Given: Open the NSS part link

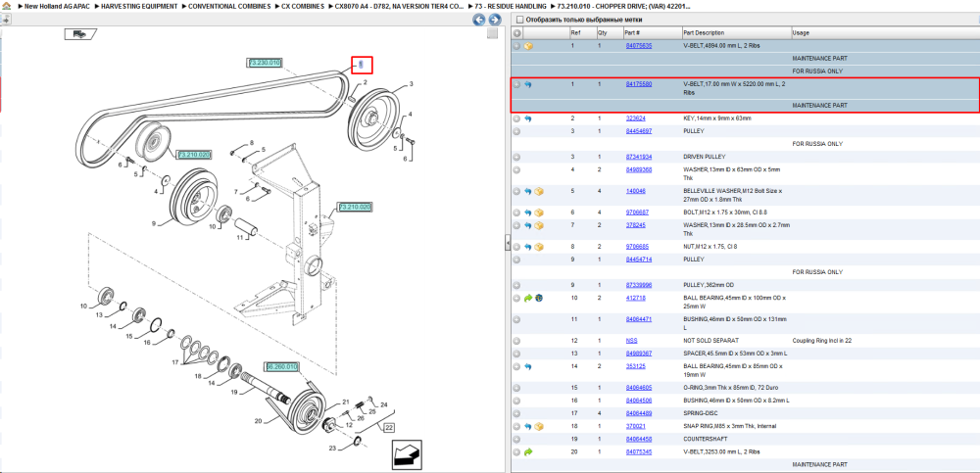Looking at the screenshot, I should pos(631,341).
